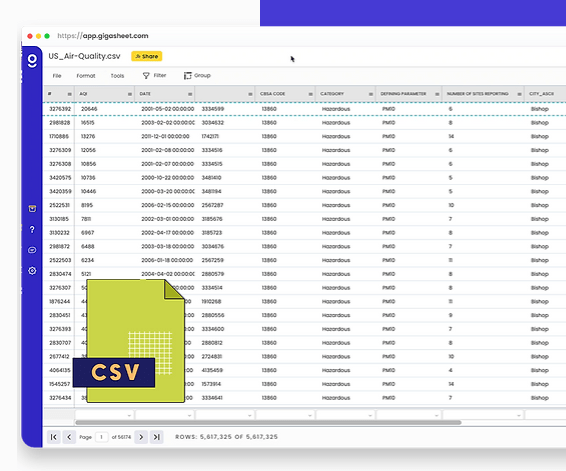Go to the first page
566x471 pixels.
[53, 437]
